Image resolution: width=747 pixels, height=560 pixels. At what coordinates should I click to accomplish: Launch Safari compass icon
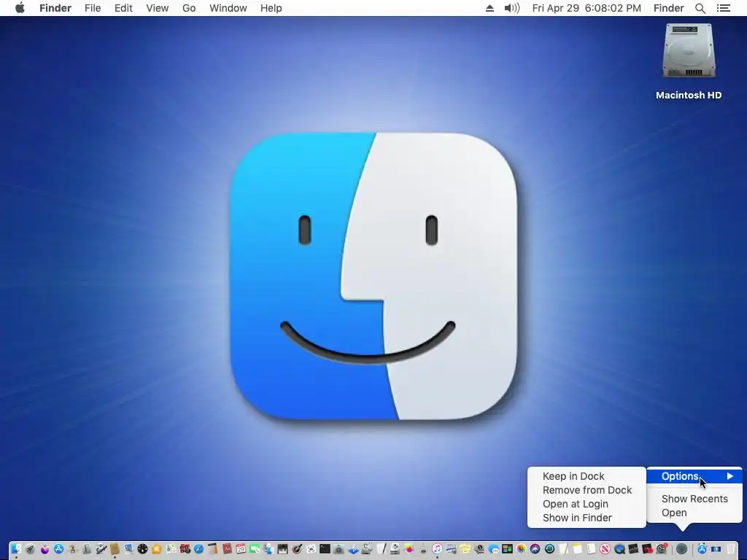tap(198, 549)
